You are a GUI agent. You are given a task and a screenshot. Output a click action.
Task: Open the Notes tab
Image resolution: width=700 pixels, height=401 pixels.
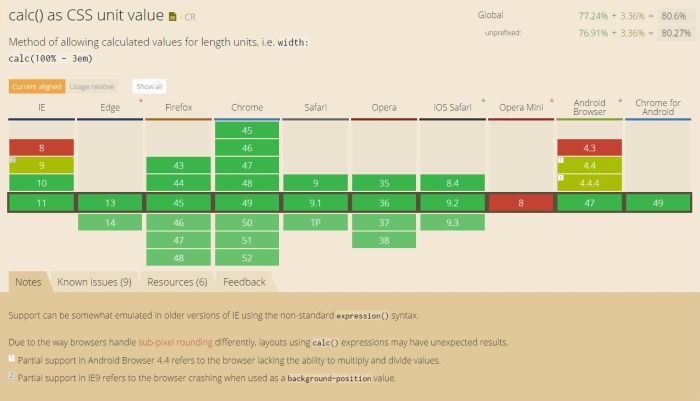(28, 282)
